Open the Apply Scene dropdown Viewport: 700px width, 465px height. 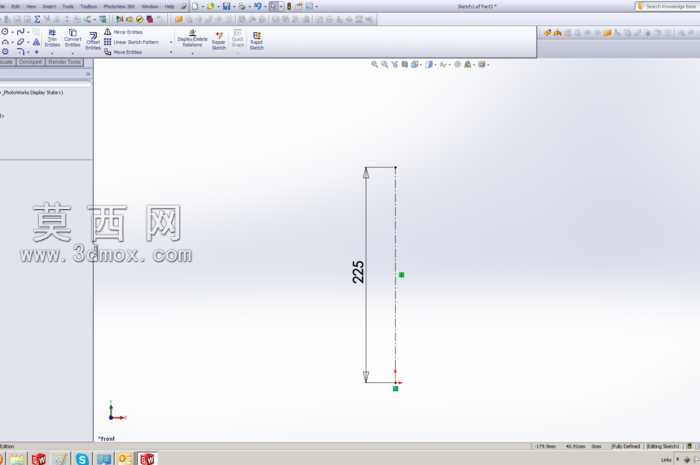(469, 65)
